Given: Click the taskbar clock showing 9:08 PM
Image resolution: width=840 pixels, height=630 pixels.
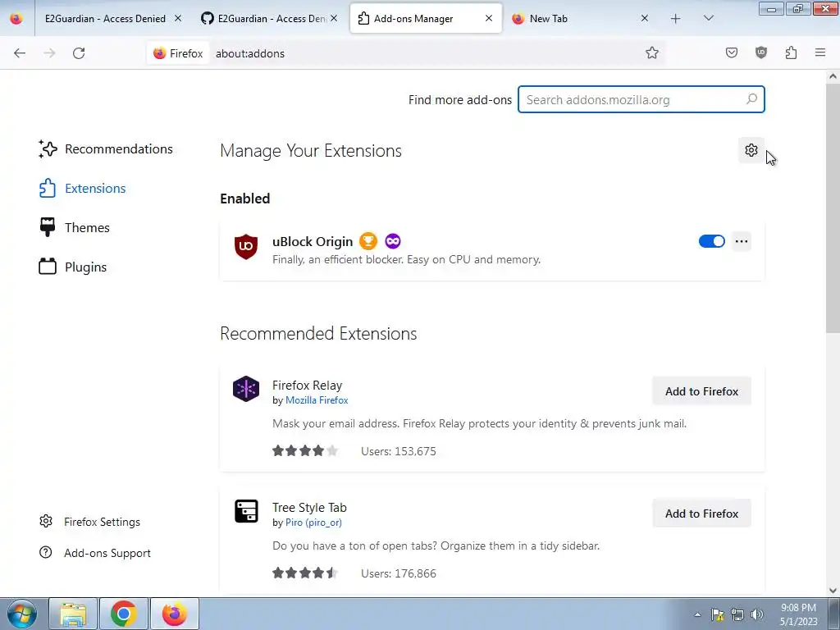Looking at the screenshot, I should tap(798, 614).
